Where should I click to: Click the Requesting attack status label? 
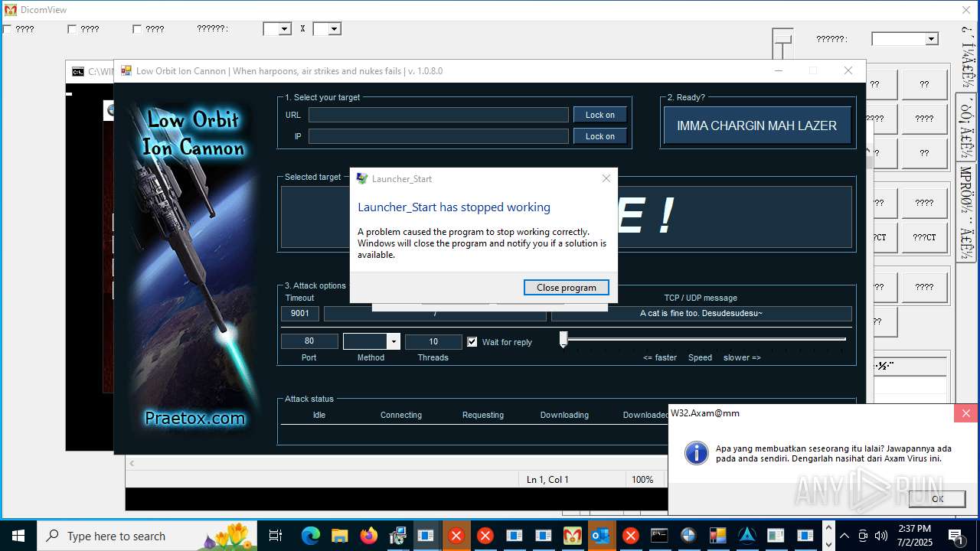483,415
